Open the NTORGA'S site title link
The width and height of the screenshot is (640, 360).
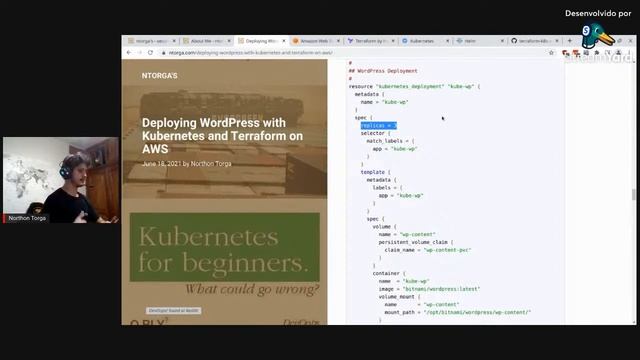point(160,76)
